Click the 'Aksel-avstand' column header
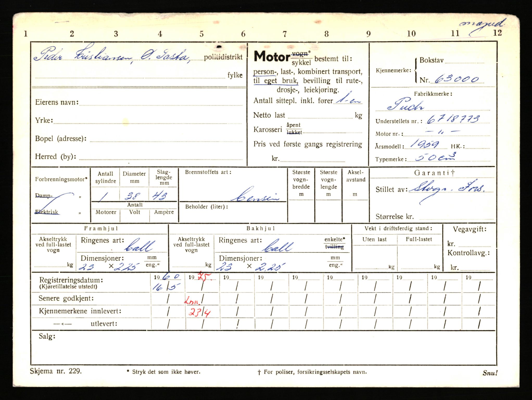Image resolution: width=532 pixels, height=400 pixels. pyautogui.click(x=356, y=176)
